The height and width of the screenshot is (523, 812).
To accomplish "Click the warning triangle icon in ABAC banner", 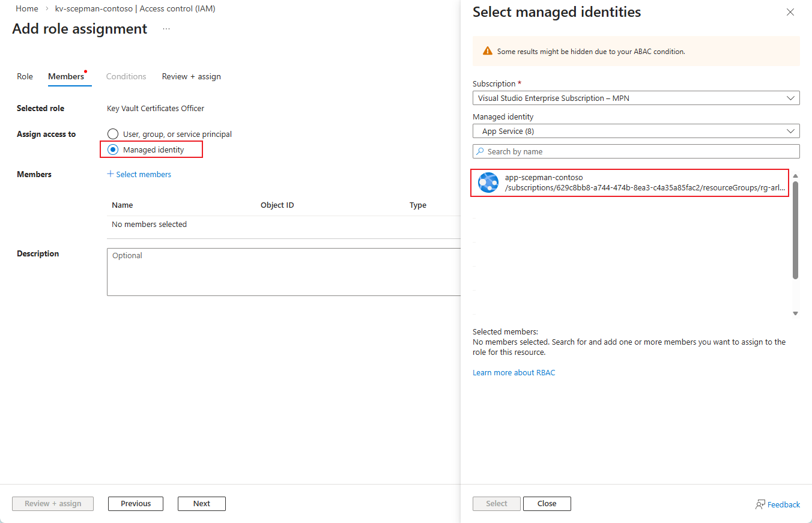I will coord(487,52).
